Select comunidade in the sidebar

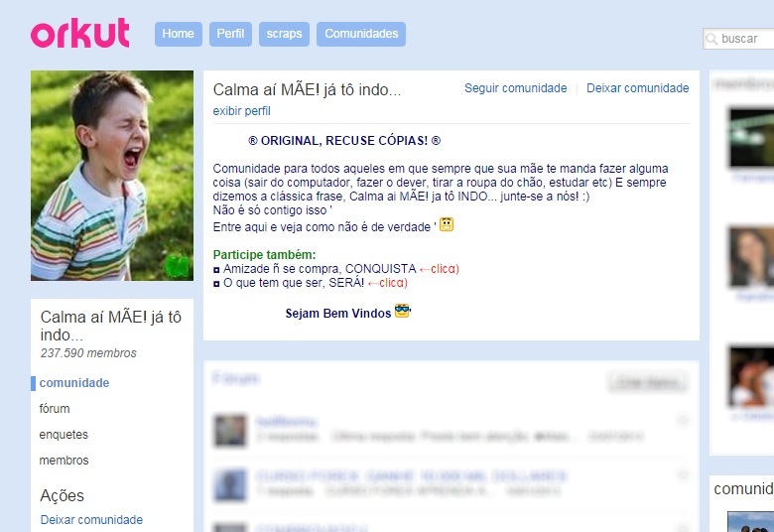(74, 383)
